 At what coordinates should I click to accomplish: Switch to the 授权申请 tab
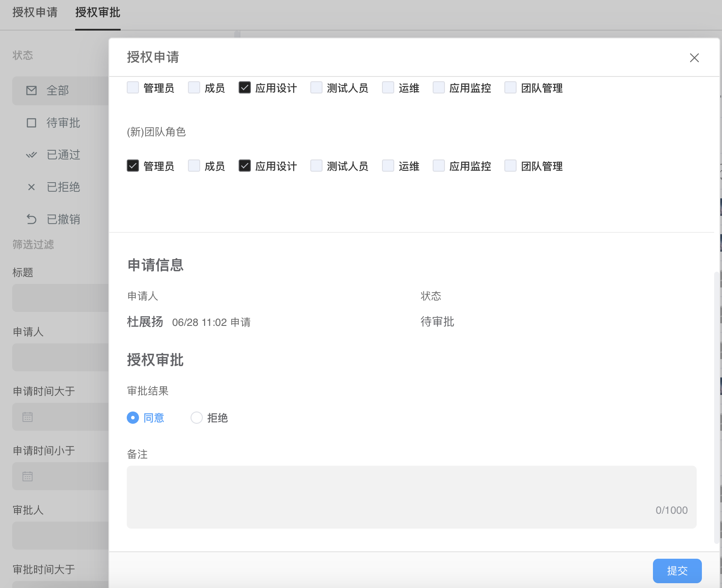click(x=35, y=13)
